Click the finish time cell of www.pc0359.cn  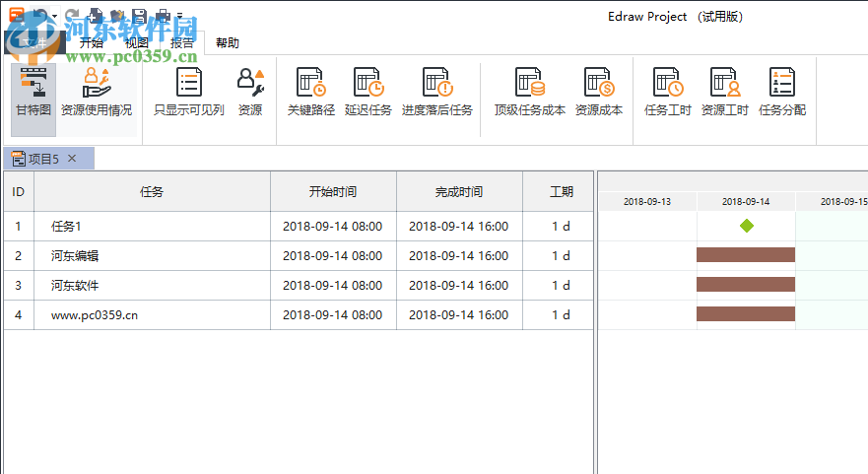tap(459, 315)
